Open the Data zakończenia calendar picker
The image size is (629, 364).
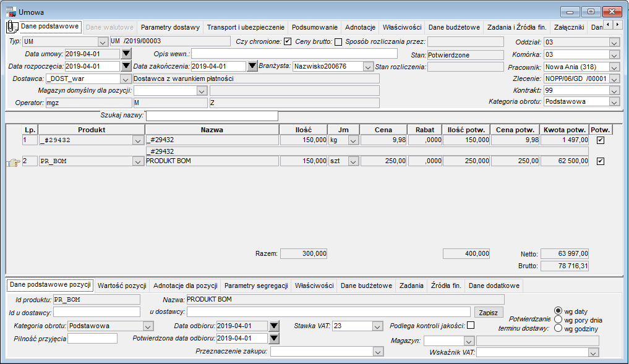252,66
